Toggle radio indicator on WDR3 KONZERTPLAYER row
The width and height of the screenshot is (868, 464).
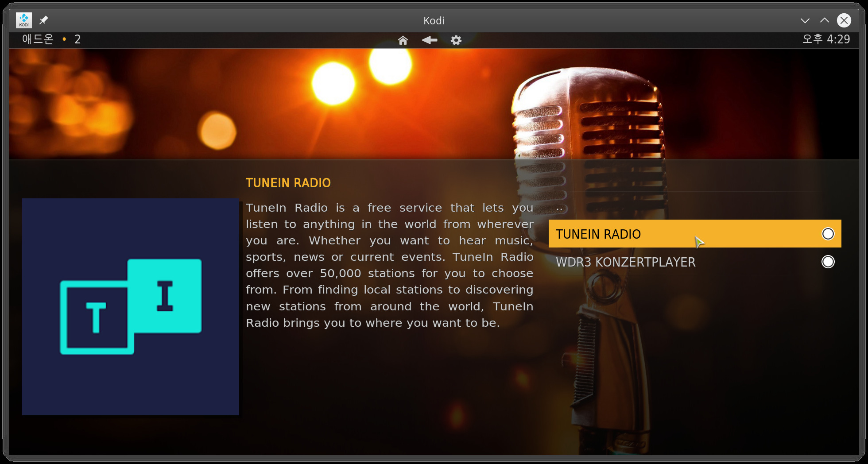click(x=828, y=262)
